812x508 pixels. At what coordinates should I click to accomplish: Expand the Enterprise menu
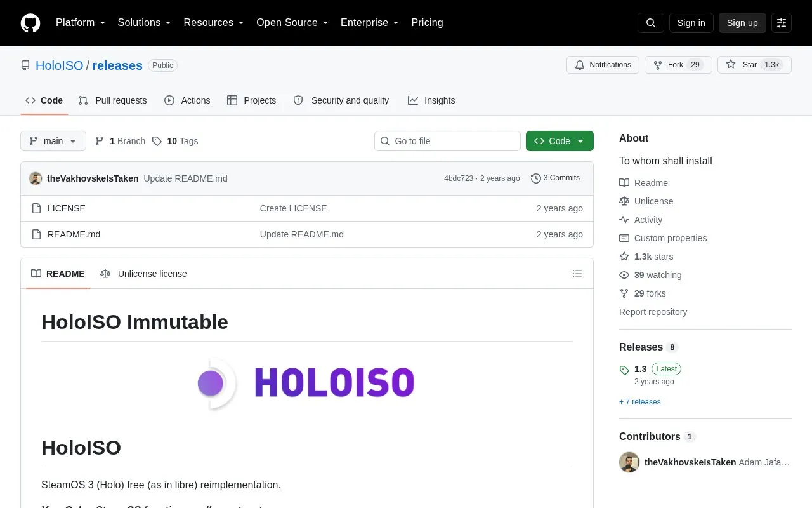tap(370, 23)
